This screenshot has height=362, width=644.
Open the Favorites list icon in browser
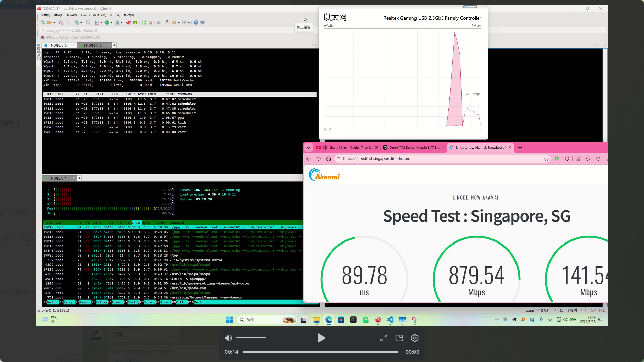point(588,159)
